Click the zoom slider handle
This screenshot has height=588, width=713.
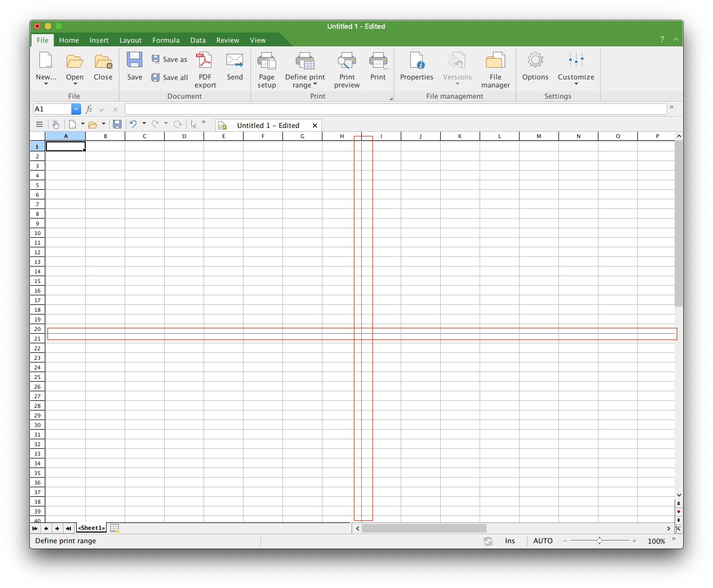[599, 541]
